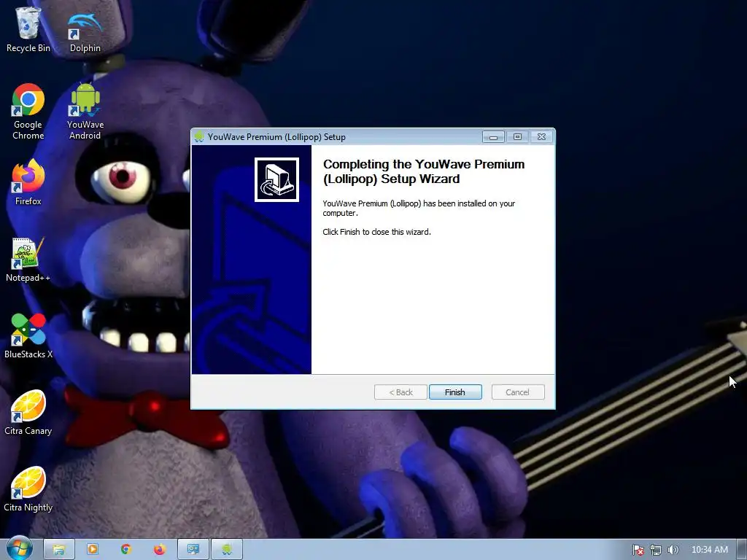The width and height of the screenshot is (747, 560).
Task: Select the Citra Nightly desktop shortcut
Action: click(x=28, y=489)
